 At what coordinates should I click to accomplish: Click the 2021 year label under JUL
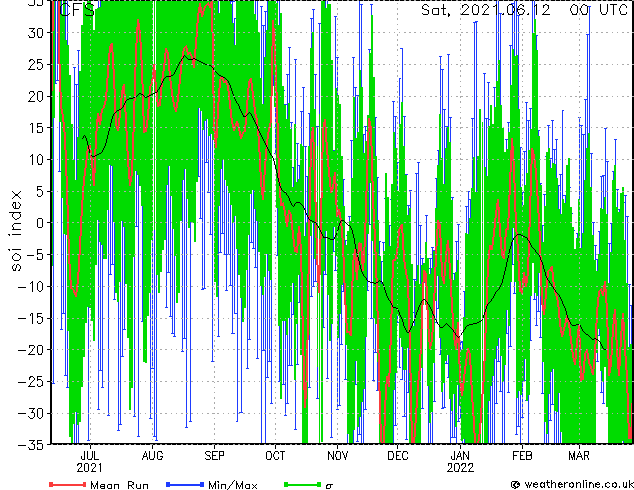(89, 468)
